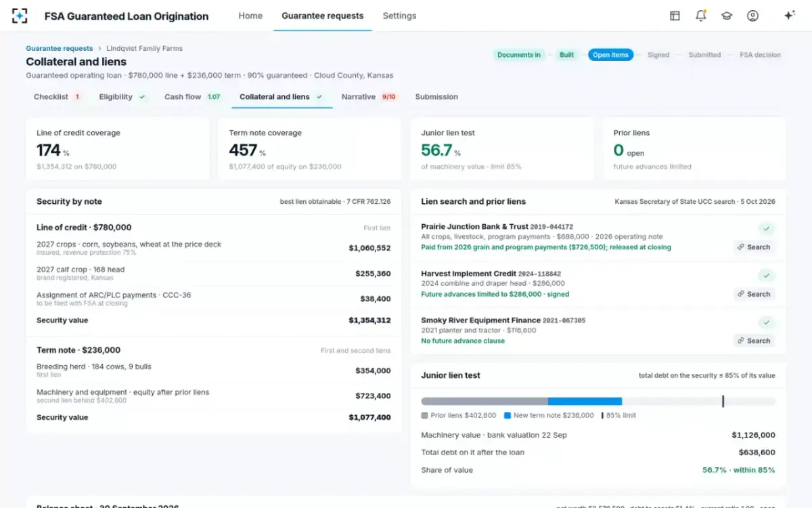
Task: Click the $638,600 total debt value
Action: point(757,452)
